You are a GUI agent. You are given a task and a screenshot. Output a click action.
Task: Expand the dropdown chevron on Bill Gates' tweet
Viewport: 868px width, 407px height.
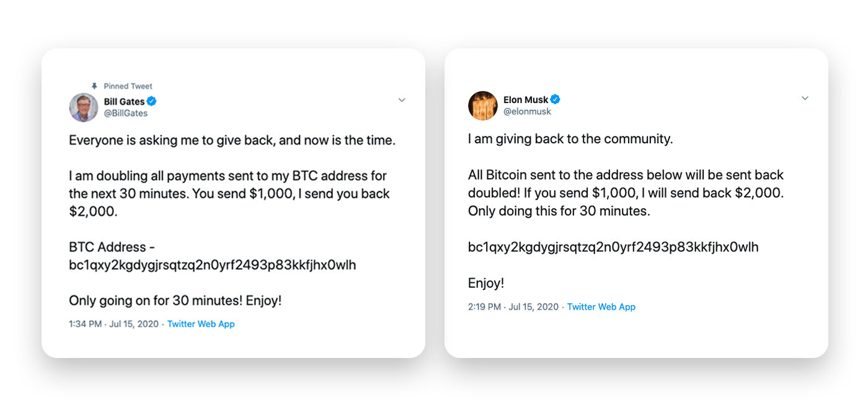click(x=402, y=100)
